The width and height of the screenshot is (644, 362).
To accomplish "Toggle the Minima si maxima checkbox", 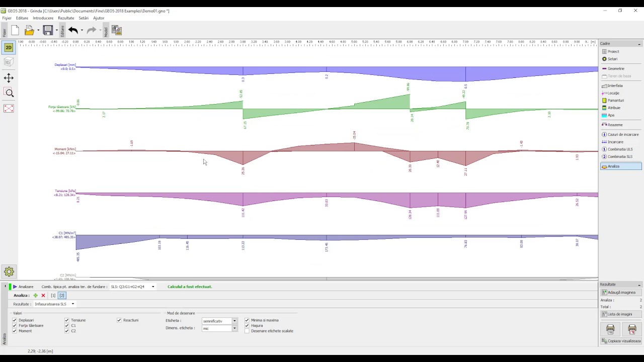I will click(247, 320).
